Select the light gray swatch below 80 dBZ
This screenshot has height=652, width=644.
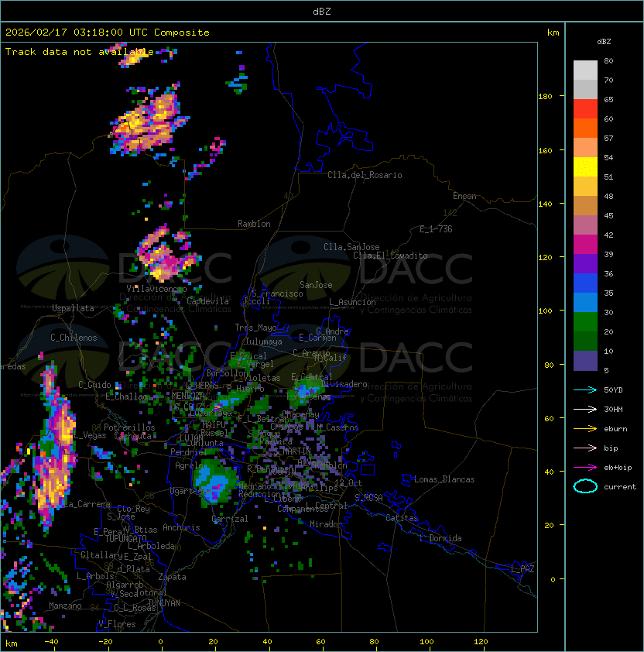pyautogui.click(x=585, y=70)
